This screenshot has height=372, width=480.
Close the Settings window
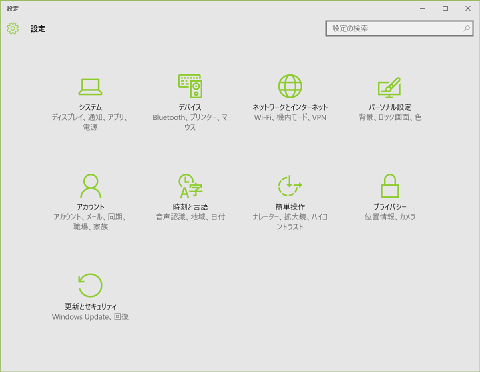click(x=468, y=9)
